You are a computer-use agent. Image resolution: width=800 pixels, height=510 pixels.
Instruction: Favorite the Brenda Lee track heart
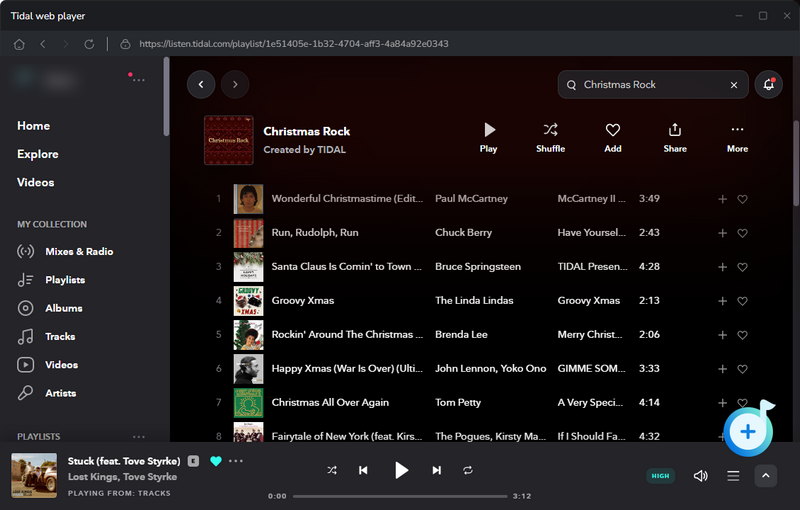[742, 335]
